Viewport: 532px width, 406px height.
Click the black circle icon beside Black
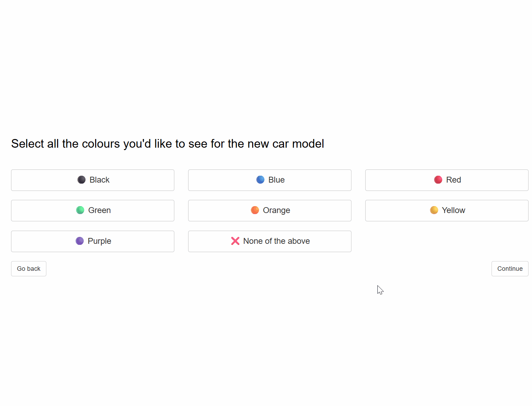tap(81, 179)
